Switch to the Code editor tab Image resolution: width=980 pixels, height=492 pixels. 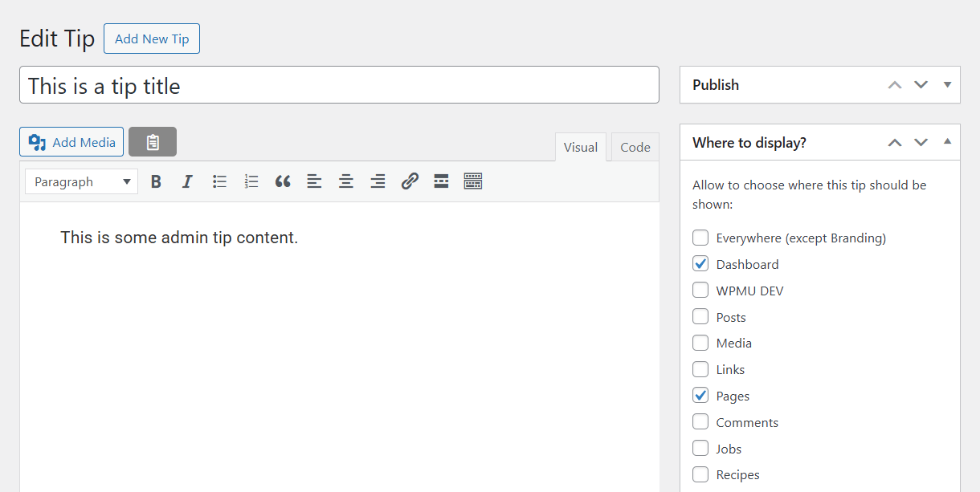[x=635, y=147]
